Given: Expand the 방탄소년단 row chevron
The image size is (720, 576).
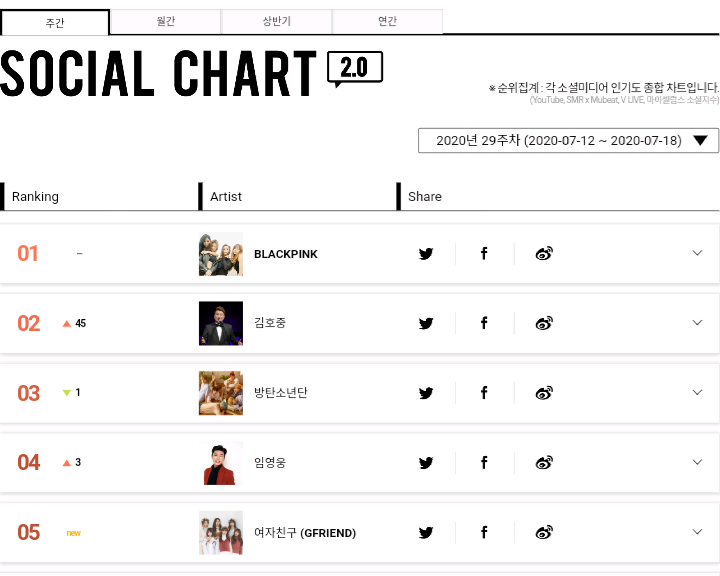Looking at the screenshot, I should coord(698,392).
